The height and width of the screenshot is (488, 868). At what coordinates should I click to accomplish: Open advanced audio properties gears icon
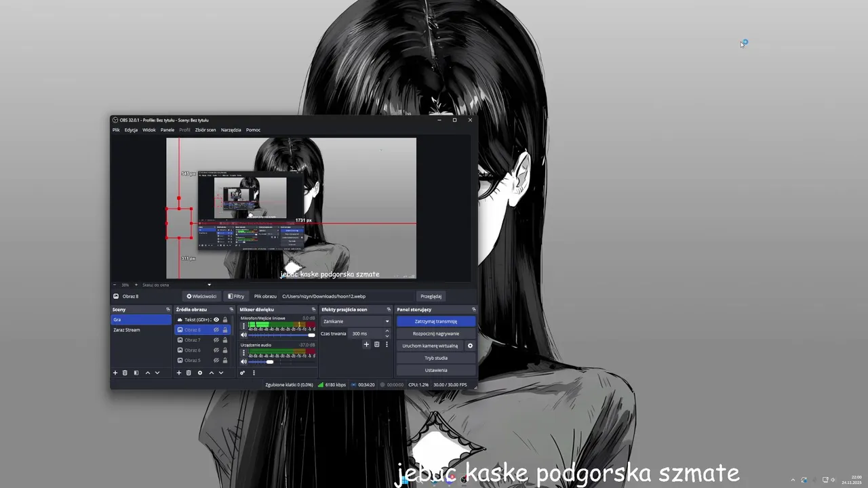point(243,373)
